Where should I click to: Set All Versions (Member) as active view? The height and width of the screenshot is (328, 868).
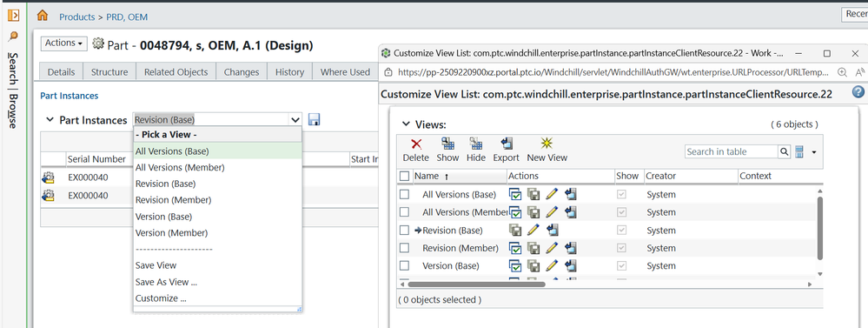pyautogui.click(x=515, y=212)
